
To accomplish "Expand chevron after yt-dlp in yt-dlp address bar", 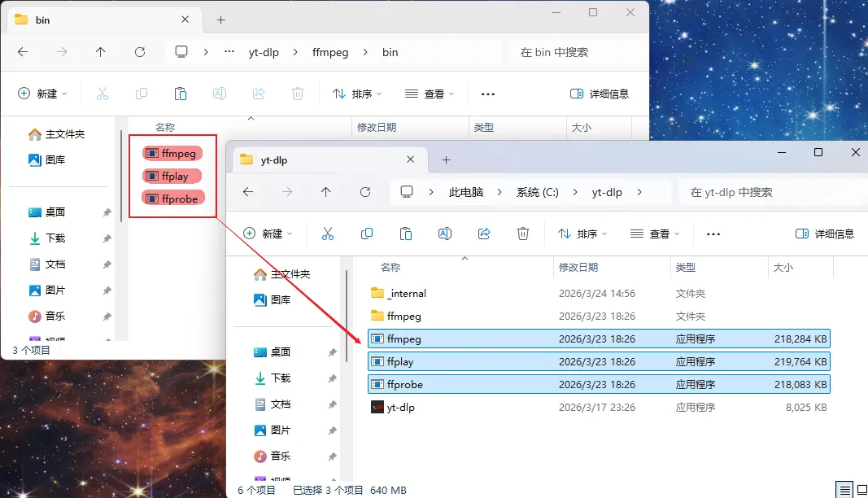I will [639, 192].
